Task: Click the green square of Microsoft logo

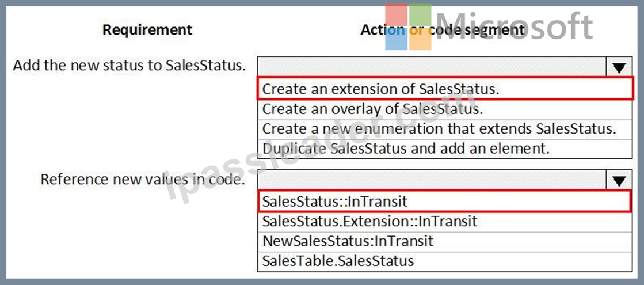Action: 420,15
